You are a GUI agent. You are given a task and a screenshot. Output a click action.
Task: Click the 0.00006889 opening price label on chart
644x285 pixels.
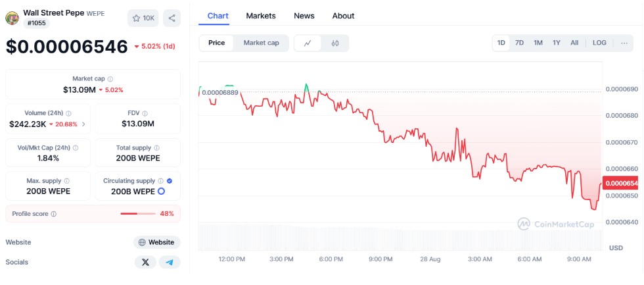[220, 93]
